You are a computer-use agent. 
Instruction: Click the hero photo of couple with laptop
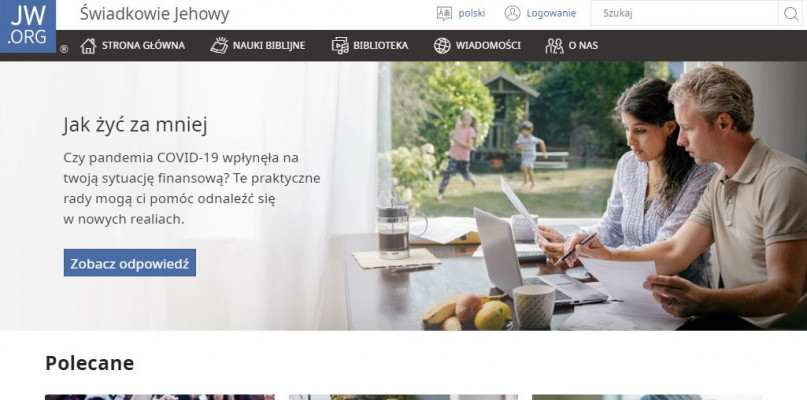(592, 196)
